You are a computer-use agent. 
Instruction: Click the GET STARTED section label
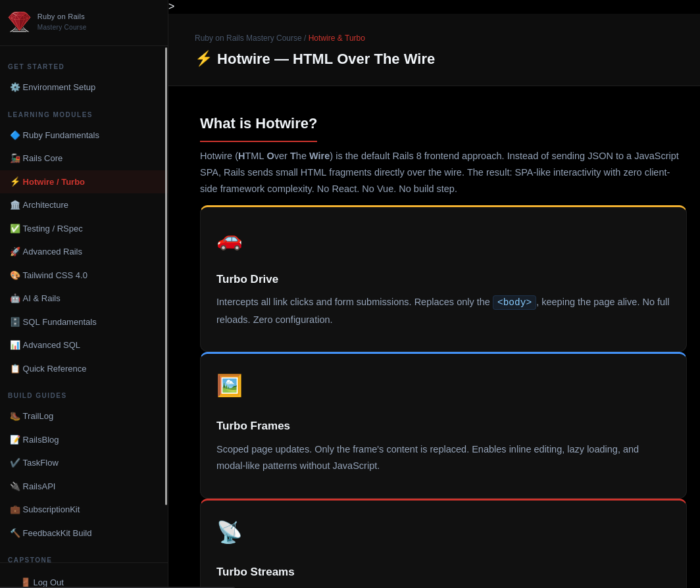pos(36,66)
